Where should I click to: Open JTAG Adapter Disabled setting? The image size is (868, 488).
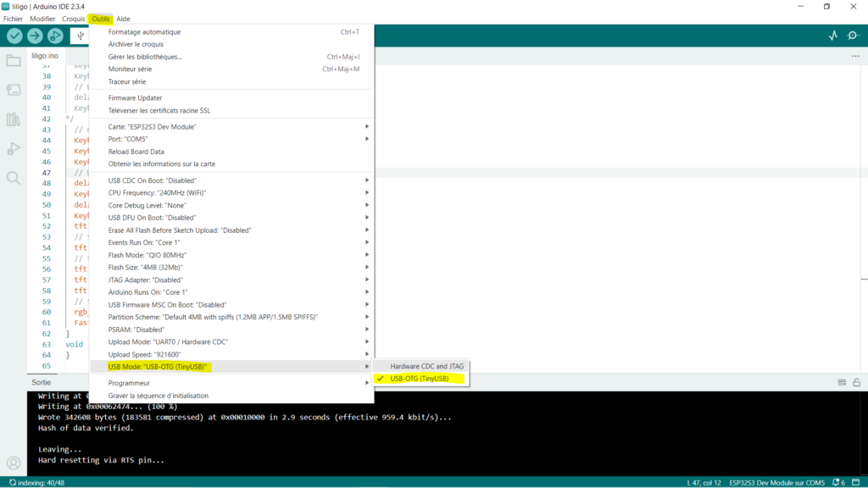(x=232, y=280)
